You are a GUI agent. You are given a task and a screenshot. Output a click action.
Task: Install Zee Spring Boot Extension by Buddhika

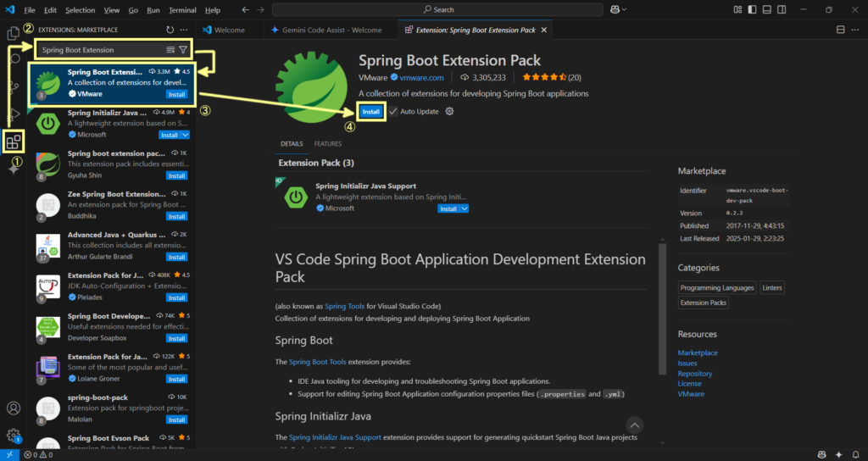(x=176, y=216)
